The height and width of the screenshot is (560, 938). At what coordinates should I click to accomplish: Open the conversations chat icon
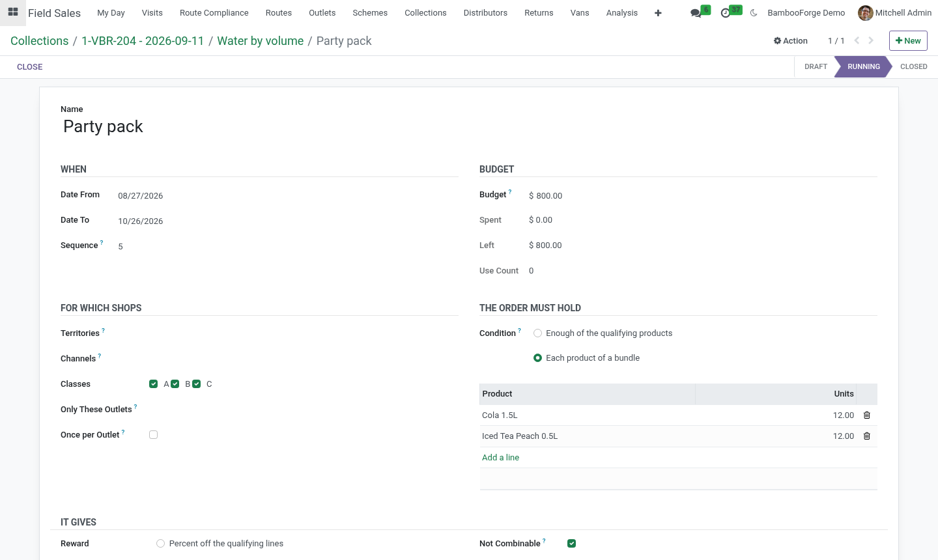(x=696, y=13)
